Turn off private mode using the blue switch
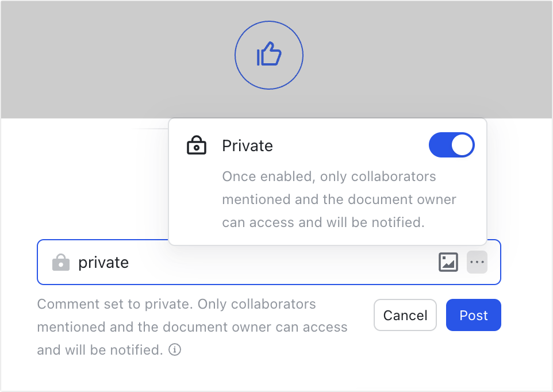 tap(451, 145)
